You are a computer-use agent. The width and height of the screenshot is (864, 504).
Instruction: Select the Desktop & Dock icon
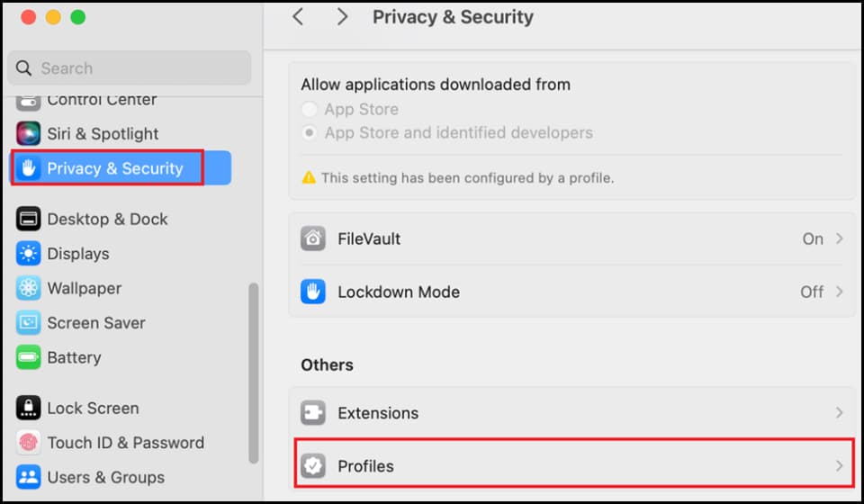coord(28,219)
